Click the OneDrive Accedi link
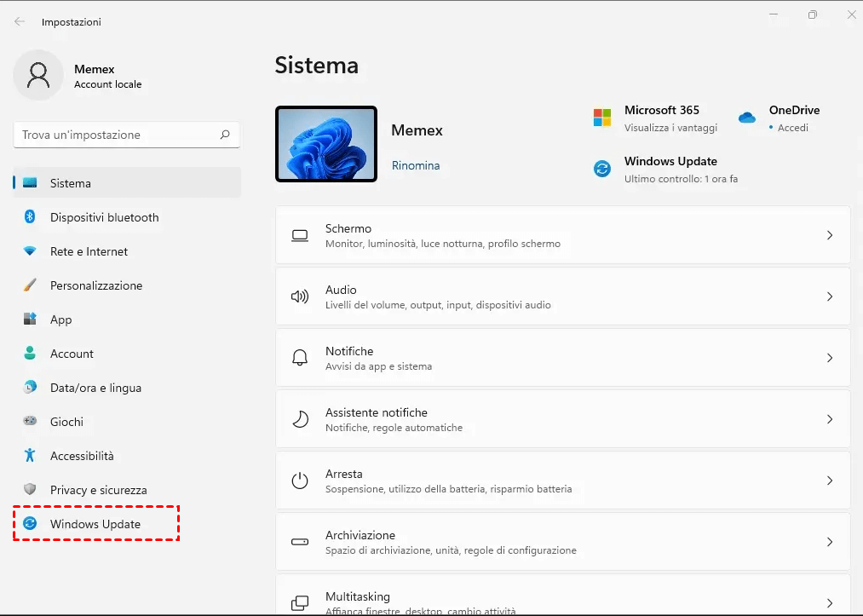Screen dimensions: 863x616 [792, 128]
